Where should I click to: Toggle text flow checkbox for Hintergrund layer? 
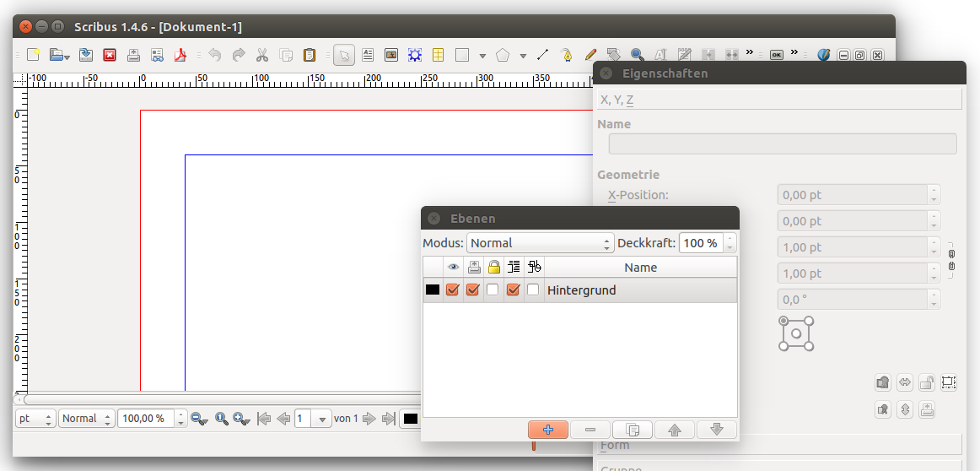pyautogui.click(x=513, y=290)
